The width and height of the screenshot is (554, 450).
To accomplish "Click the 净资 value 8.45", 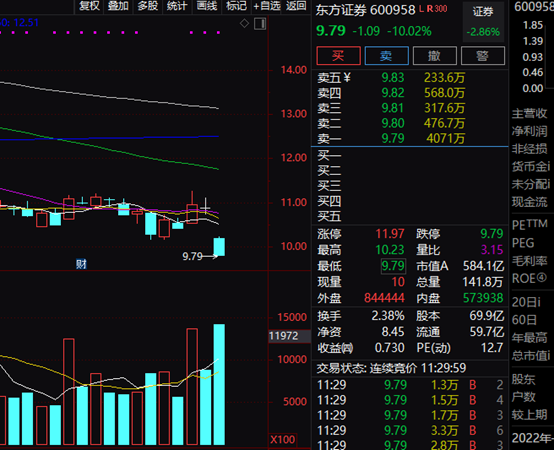I will 393,332.
